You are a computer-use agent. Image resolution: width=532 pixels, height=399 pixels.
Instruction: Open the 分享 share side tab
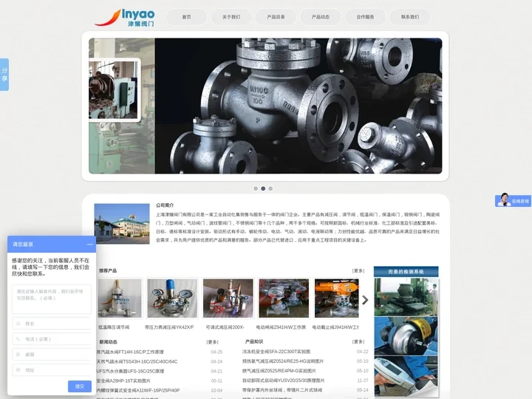[x=4, y=75]
